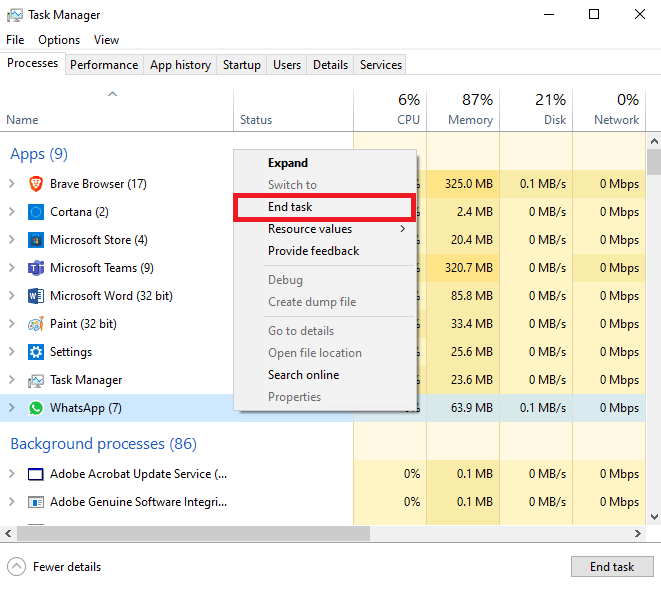661x591 pixels.
Task: Expand the Adobe Genuine Software Integrity row
Action: [12, 502]
